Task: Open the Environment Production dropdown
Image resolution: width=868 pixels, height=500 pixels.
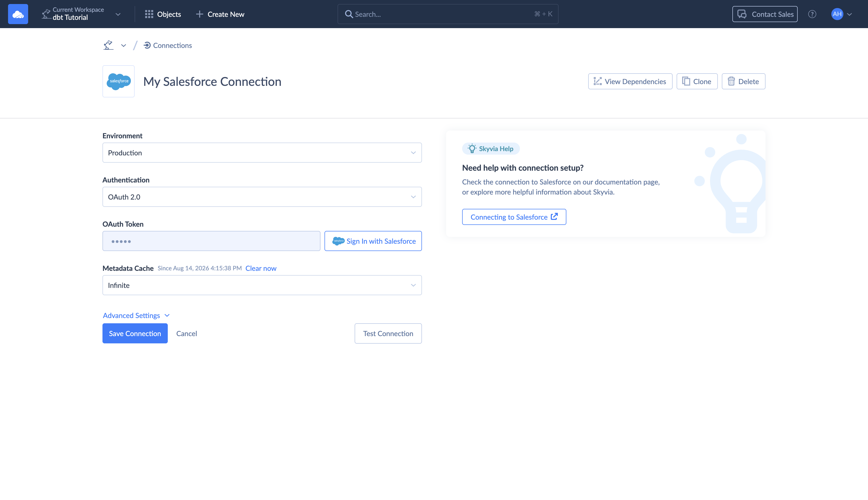Action: [262, 153]
